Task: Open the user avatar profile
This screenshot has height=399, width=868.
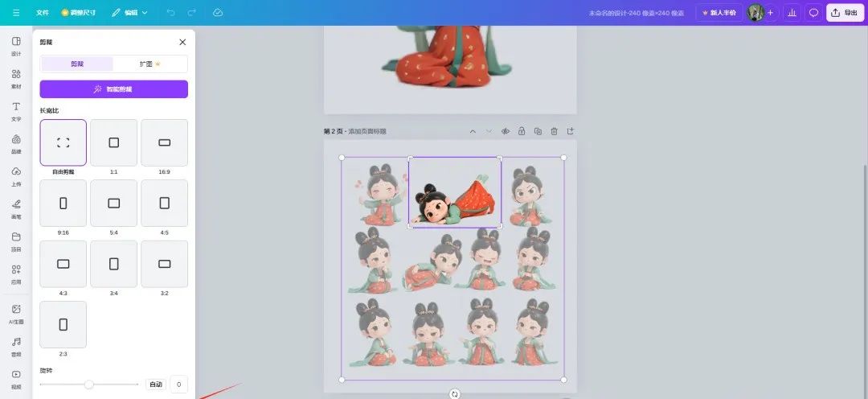Action: pos(755,12)
